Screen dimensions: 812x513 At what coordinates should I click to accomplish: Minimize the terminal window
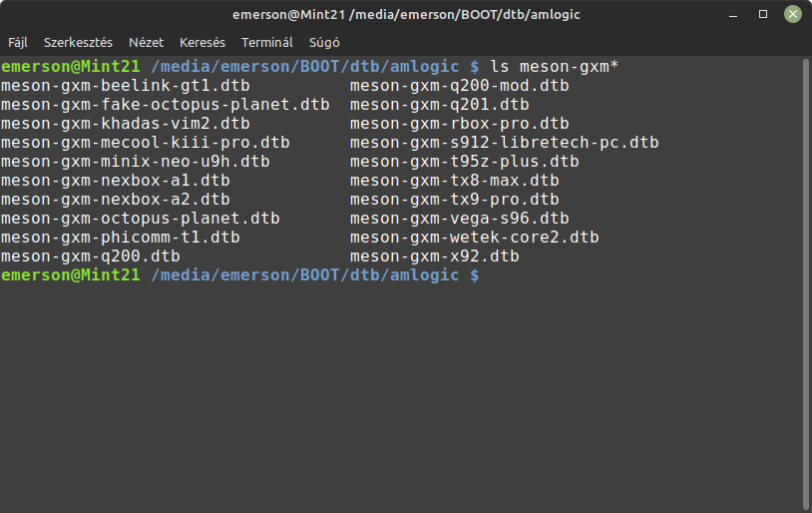733,15
